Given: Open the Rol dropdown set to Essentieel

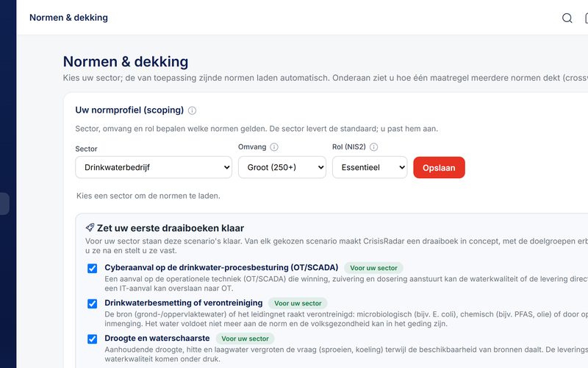Looking at the screenshot, I should click(x=370, y=168).
